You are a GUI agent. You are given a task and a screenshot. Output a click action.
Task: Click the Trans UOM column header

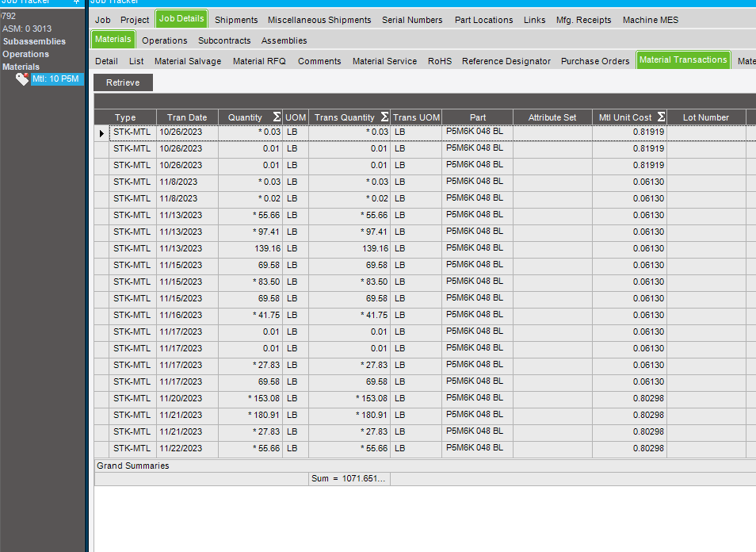[x=416, y=117]
